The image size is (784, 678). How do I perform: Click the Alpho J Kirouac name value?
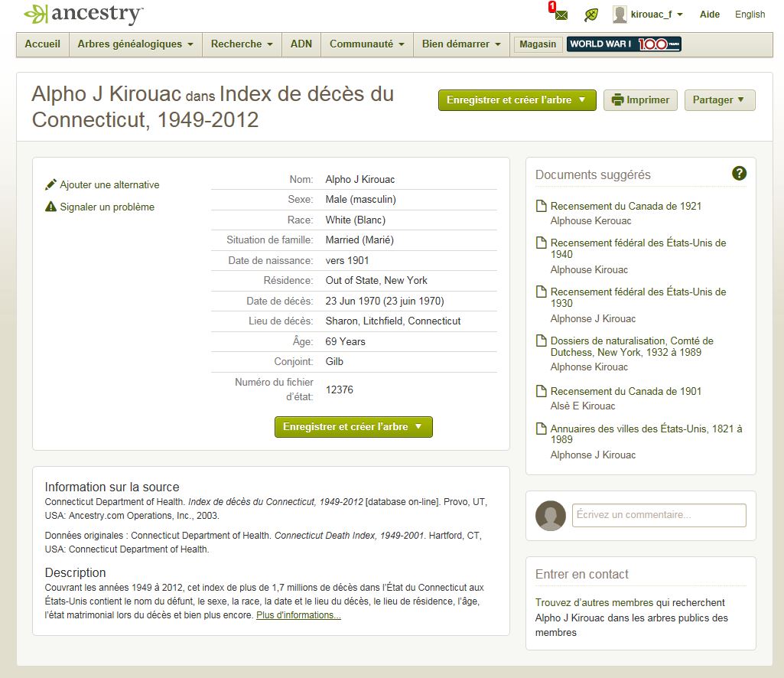pyautogui.click(x=360, y=179)
